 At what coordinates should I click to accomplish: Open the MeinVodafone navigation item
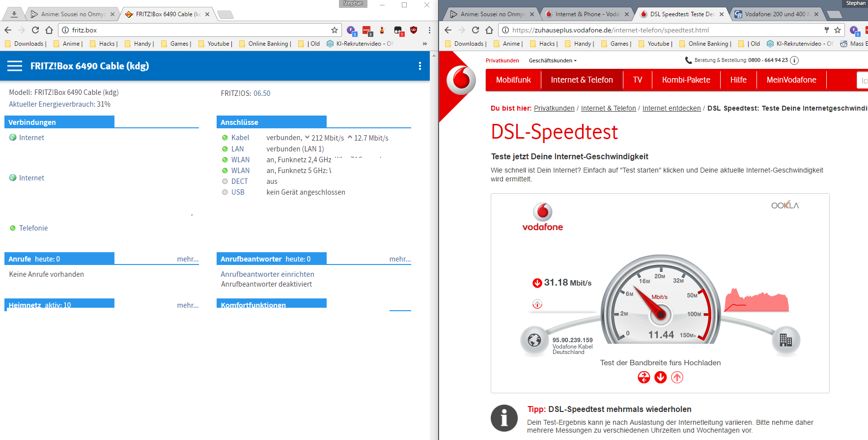pos(791,80)
